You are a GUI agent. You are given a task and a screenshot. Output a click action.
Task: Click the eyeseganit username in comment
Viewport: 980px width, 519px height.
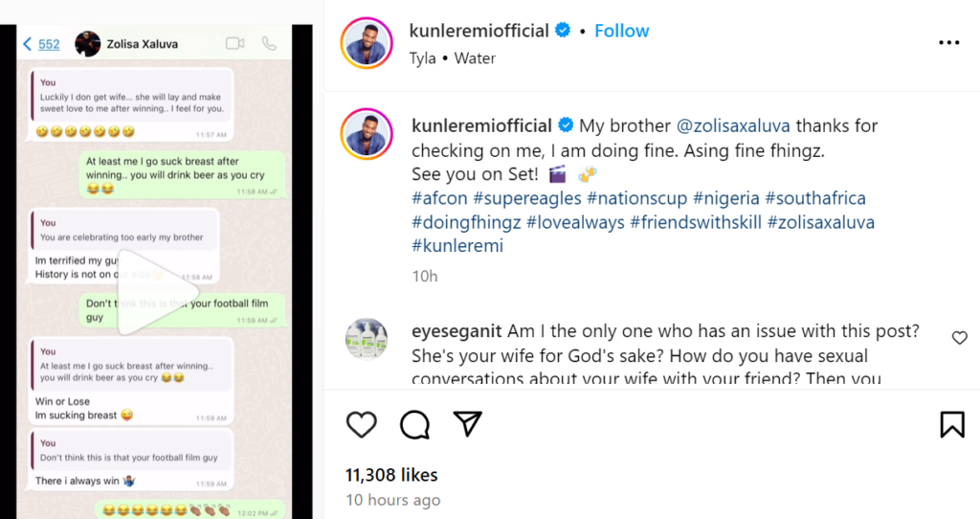tap(457, 331)
